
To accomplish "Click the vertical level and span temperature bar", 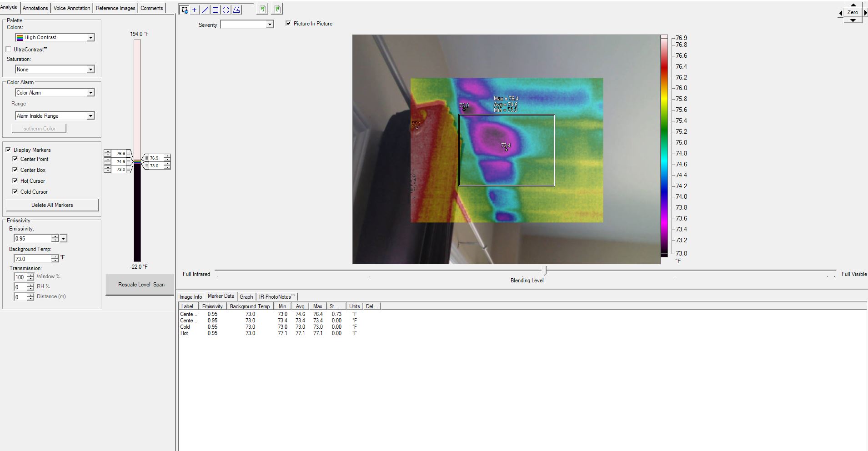I will pos(137,150).
